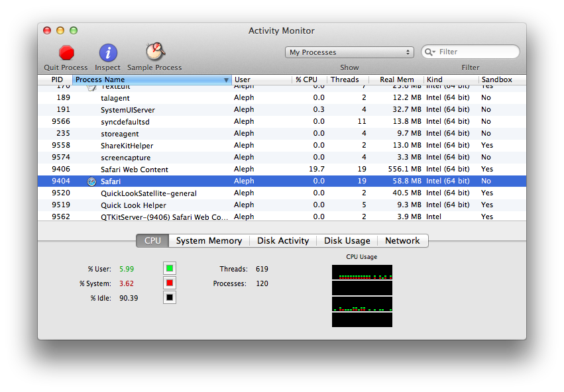Sort by Process Name column header

click(x=152, y=79)
